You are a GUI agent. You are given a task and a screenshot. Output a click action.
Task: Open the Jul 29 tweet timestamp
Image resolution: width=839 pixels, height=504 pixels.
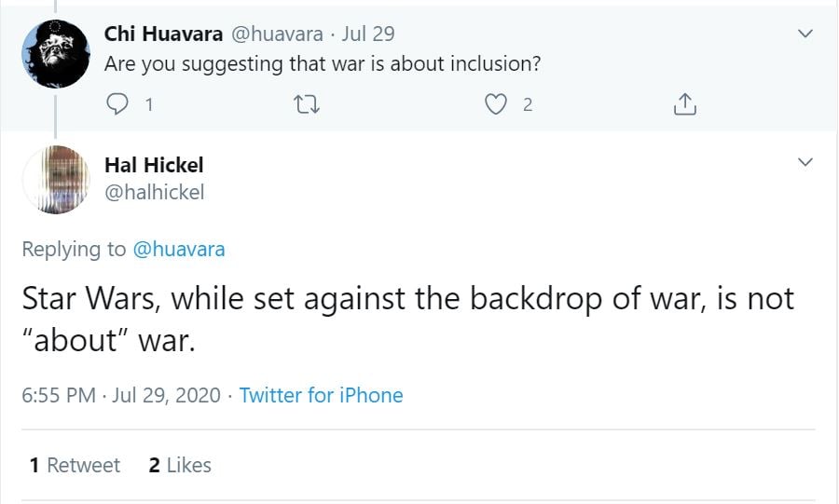click(368, 34)
